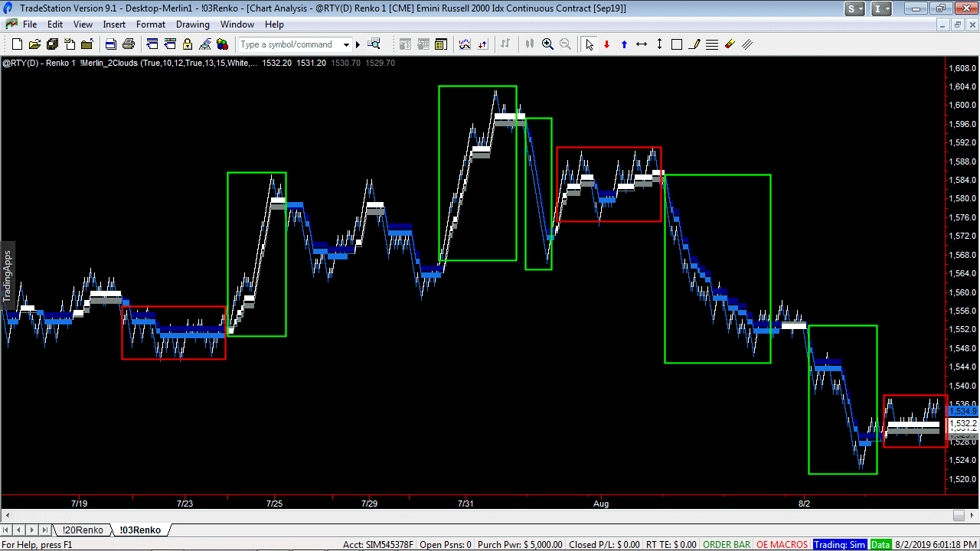The height and width of the screenshot is (551, 980).
Task: Click the account SIM545378F status entry
Action: (x=377, y=545)
